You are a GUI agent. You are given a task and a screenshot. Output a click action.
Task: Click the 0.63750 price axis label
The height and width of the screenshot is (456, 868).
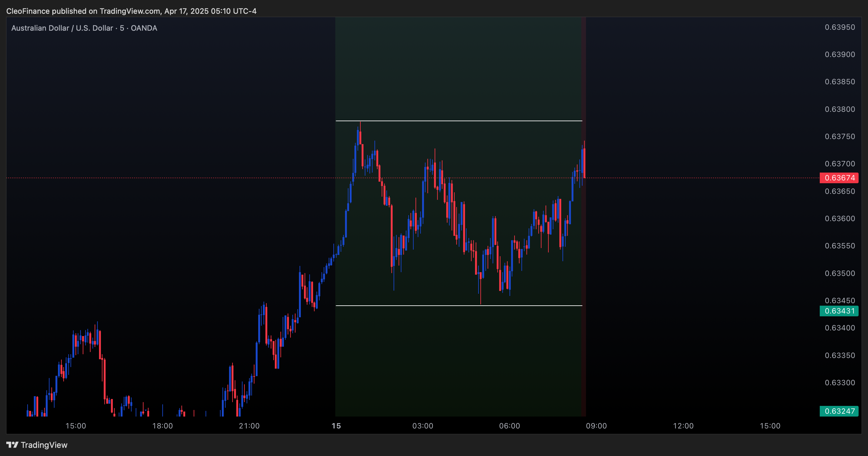coord(840,137)
